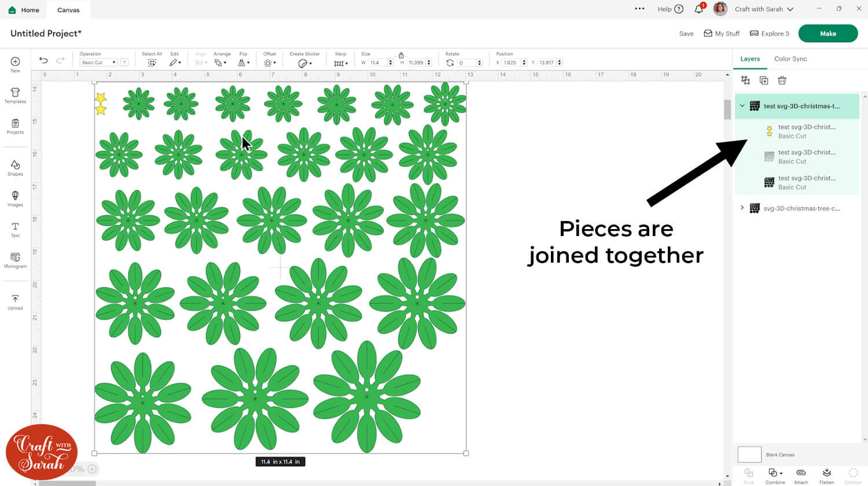Duplicate the layer using the duplicate icon
This screenshot has width=868, height=486.
764,80
